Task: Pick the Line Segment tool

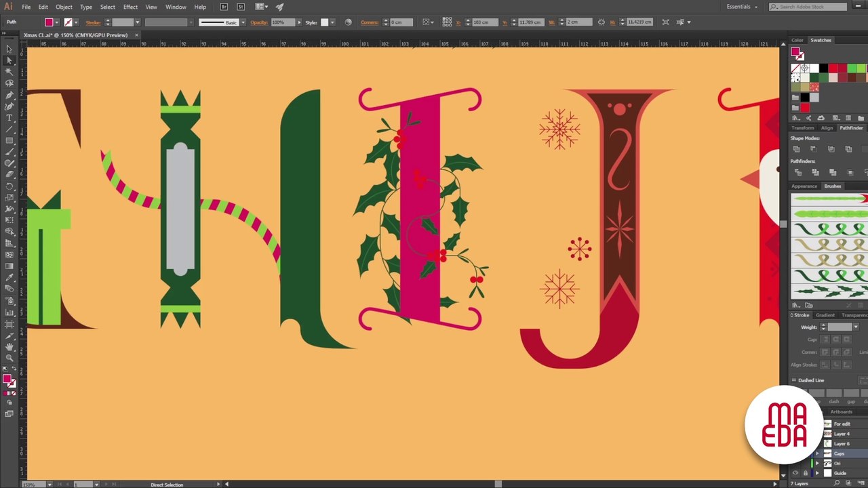Action: coord(9,129)
